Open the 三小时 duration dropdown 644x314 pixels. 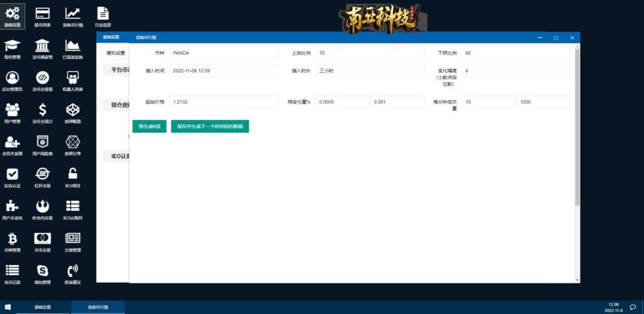(x=370, y=71)
